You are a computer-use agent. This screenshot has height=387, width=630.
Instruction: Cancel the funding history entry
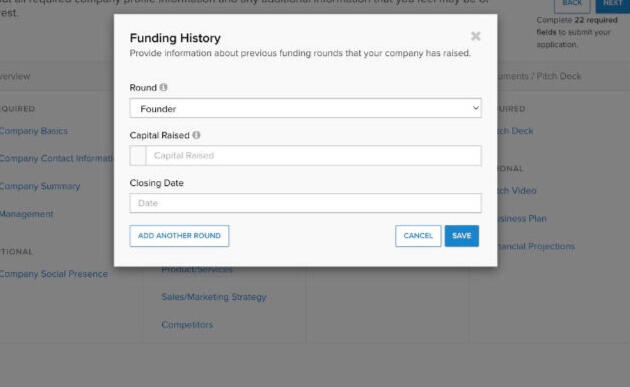[418, 236]
